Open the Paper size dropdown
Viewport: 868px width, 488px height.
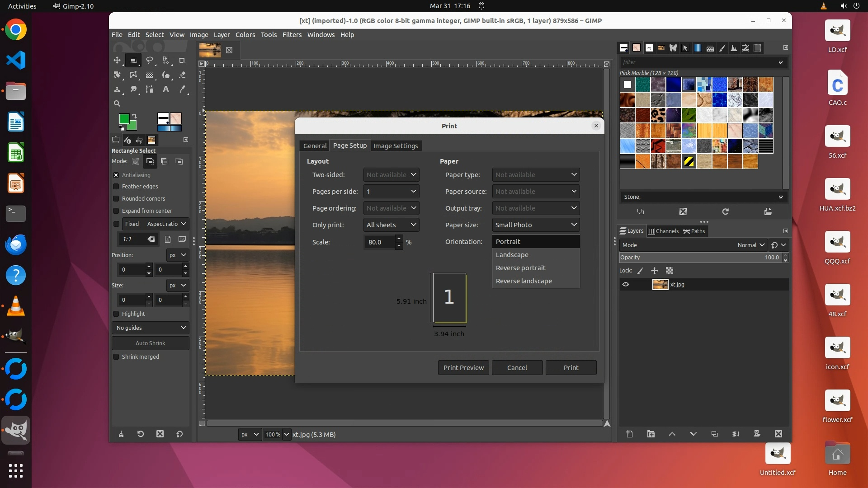tap(536, 225)
